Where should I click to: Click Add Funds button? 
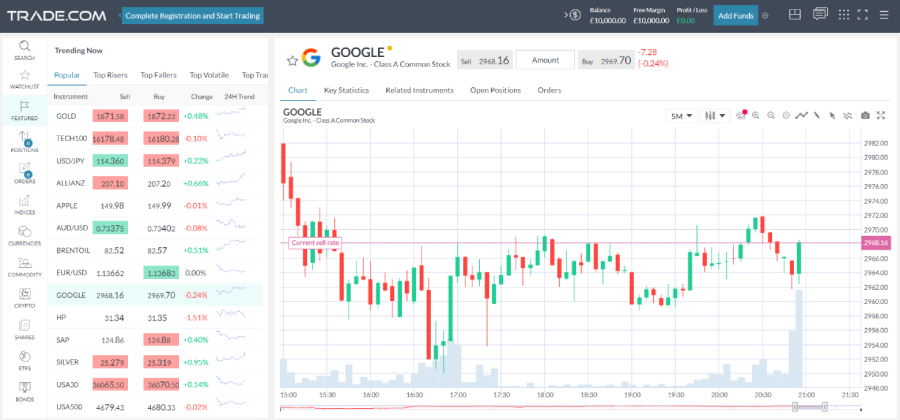[x=736, y=15]
